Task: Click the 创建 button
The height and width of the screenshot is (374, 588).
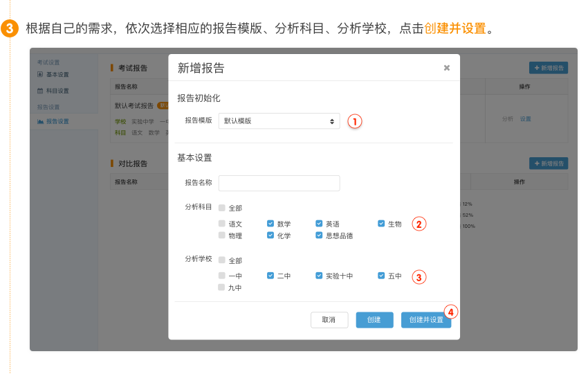Action: pos(374,320)
